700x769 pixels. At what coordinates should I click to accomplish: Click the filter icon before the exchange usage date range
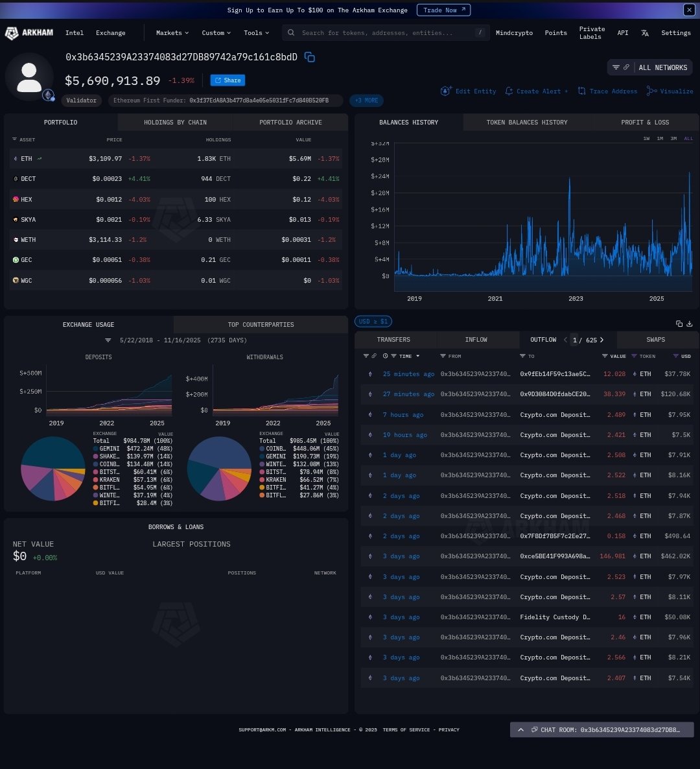(x=108, y=340)
